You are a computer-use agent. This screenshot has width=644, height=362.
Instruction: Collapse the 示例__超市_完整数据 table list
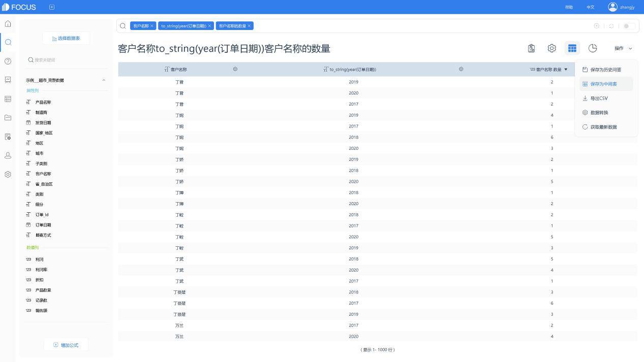click(104, 80)
